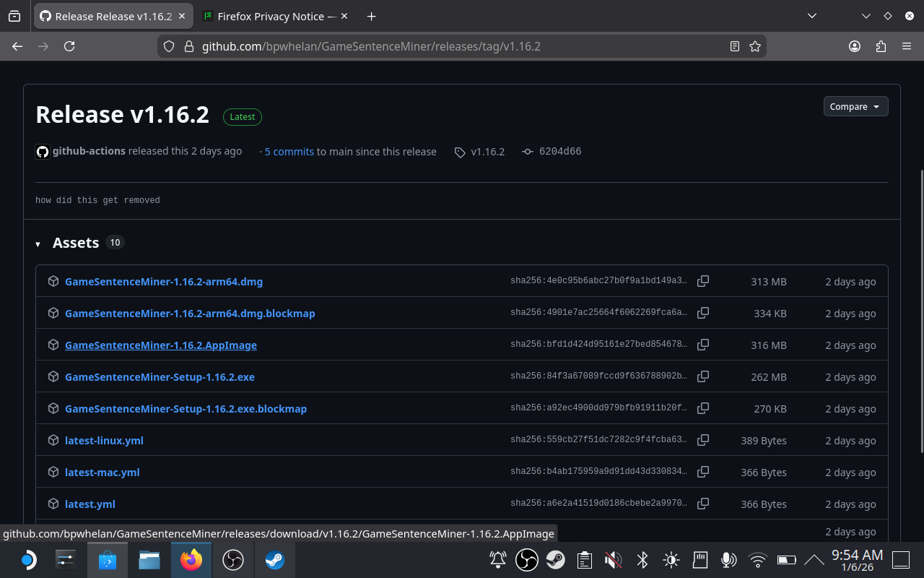
Task: Unmute system volume via the tray speaker icon
Action: (613, 560)
